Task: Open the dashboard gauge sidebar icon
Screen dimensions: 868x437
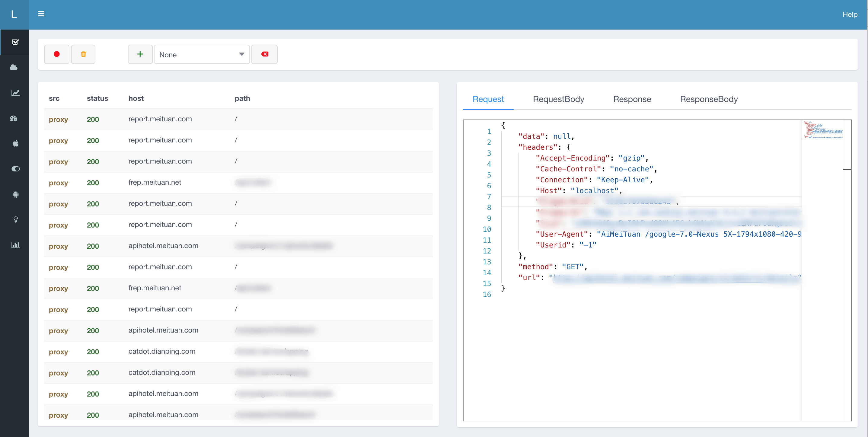Action: [14, 118]
